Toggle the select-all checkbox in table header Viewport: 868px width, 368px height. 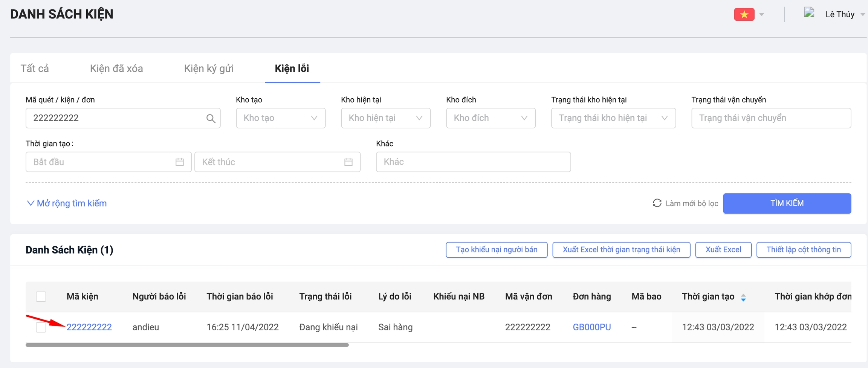[x=41, y=297]
